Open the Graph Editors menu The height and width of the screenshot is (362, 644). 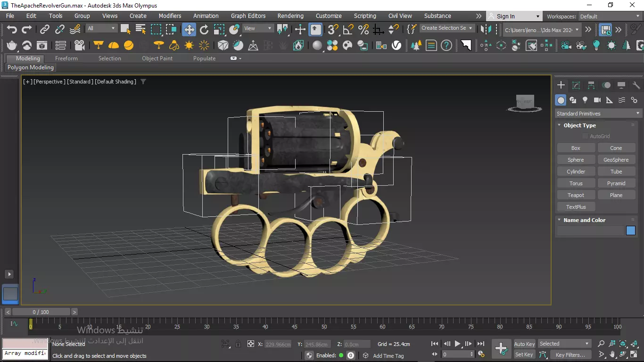coord(248,16)
